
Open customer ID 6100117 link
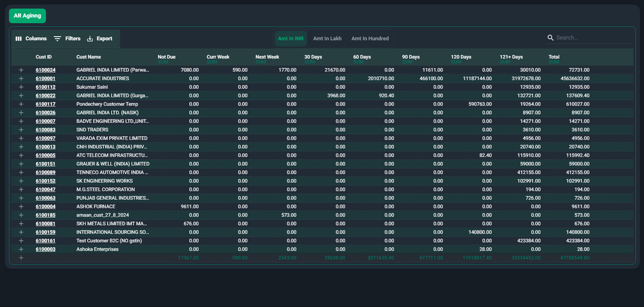point(46,104)
